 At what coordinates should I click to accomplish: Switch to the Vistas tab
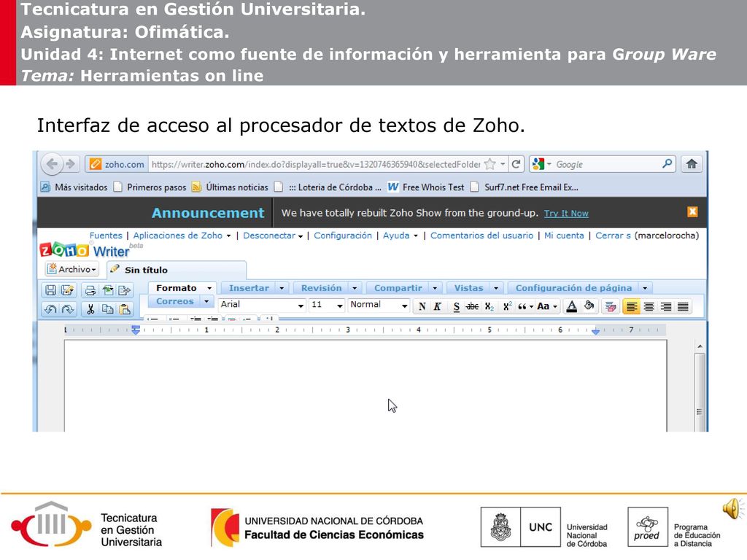coord(468,288)
